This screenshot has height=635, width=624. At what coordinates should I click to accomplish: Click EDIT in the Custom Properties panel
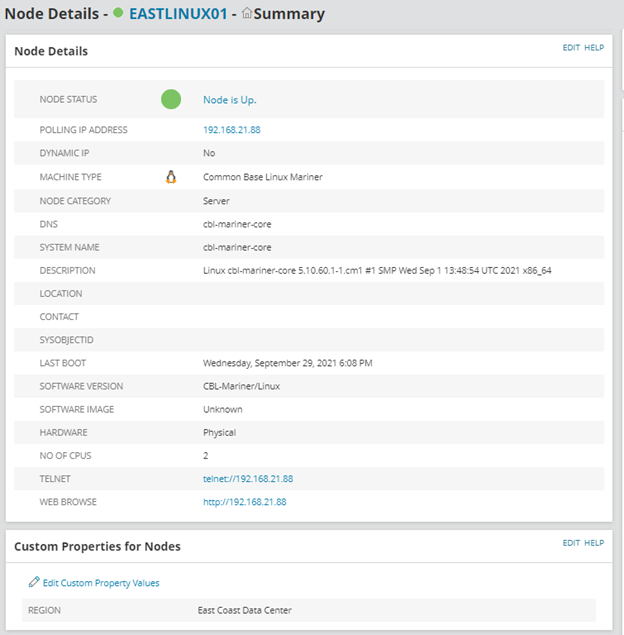[571, 543]
